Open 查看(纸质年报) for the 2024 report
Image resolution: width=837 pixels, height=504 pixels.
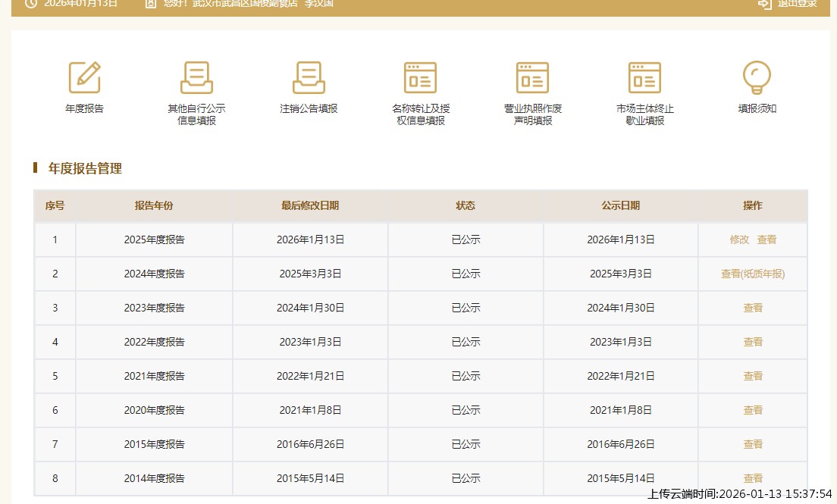pos(753,274)
